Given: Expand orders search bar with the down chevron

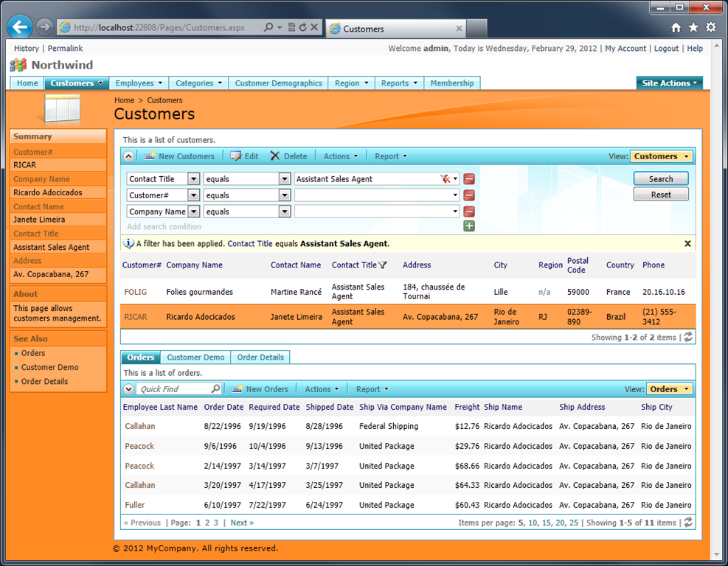Looking at the screenshot, I should [128, 389].
